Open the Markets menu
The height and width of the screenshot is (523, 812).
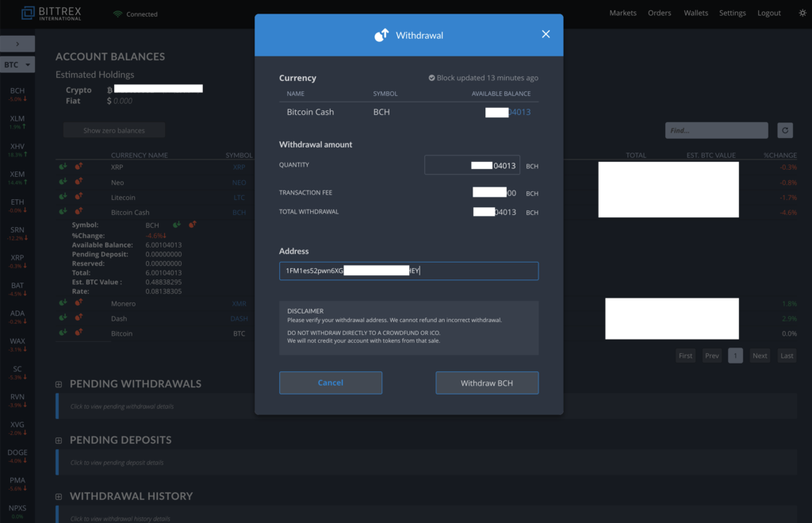[622, 13]
